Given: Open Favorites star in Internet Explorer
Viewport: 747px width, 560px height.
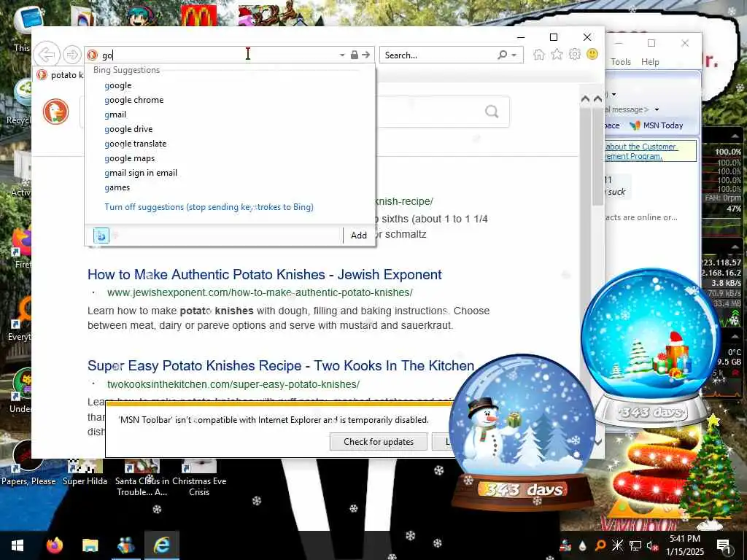Looking at the screenshot, I should pos(557,55).
